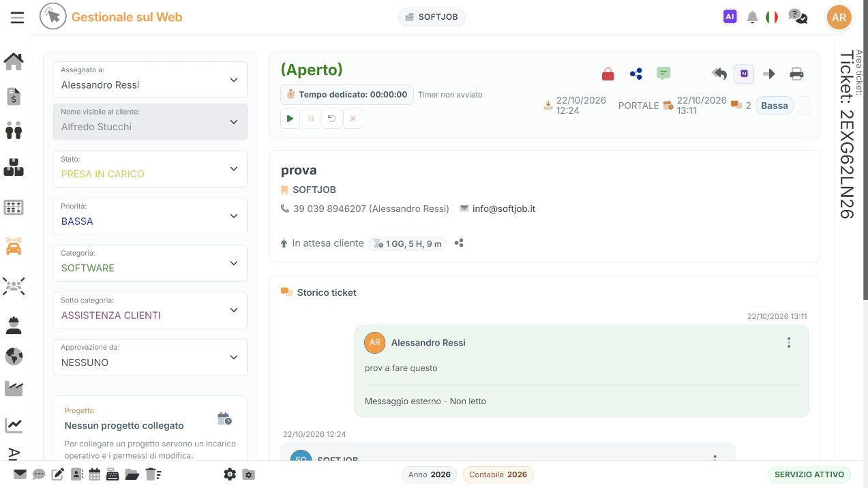Click the phone number 39 039 8946207
The width and height of the screenshot is (868, 488).
pos(329,209)
